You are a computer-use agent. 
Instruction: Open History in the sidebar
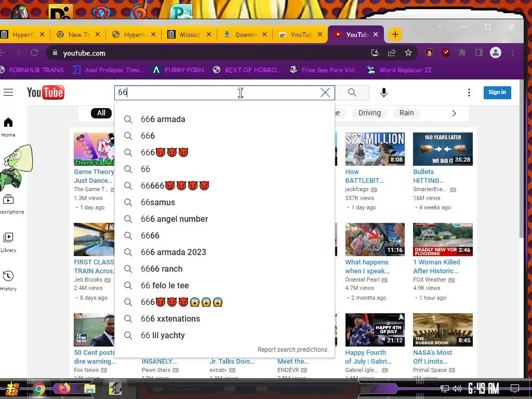[8, 281]
